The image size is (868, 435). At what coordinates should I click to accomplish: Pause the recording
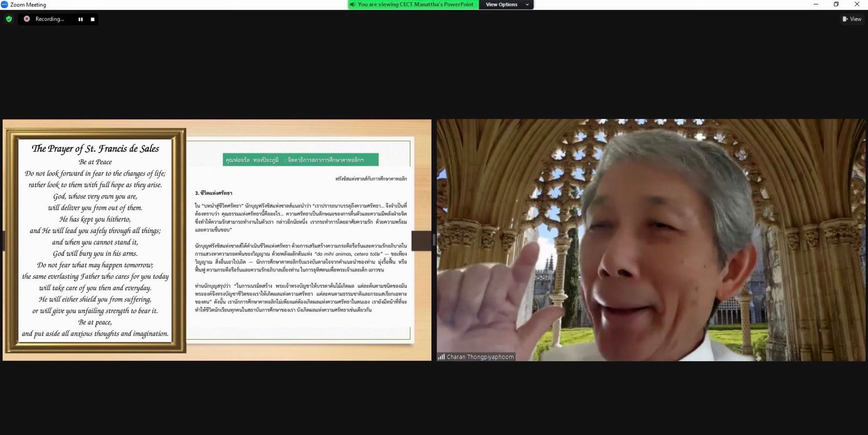pyautogui.click(x=81, y=19)
